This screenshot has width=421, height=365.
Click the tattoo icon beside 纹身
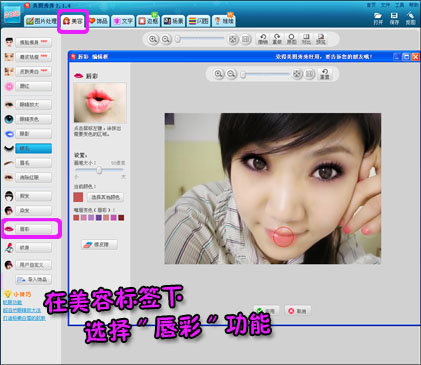9,248
